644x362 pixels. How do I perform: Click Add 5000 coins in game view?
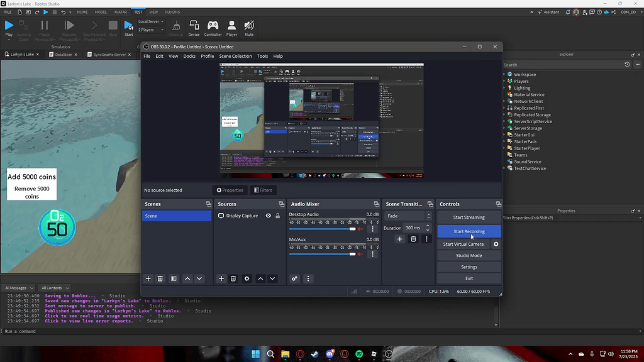click(x=31, y=177)
